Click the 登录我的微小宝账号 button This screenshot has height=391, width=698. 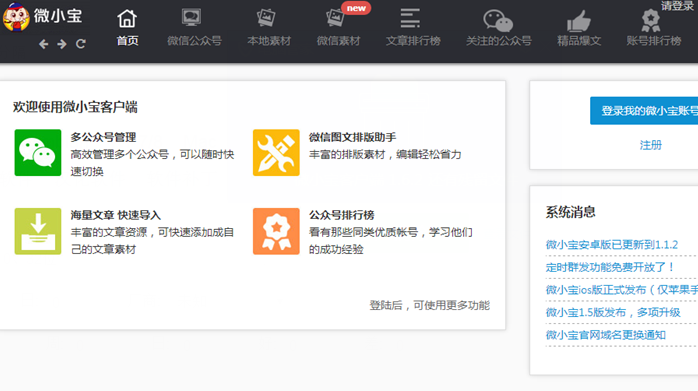coord(644,110)
